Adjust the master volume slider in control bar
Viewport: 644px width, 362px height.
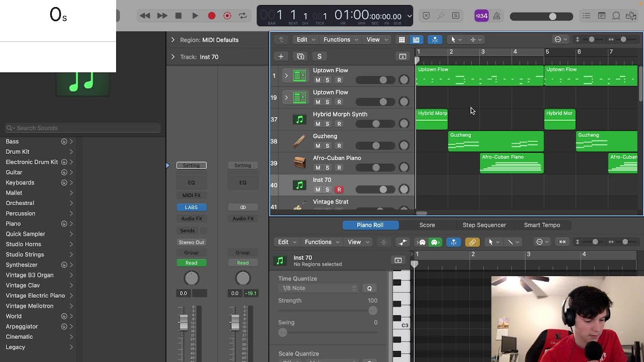pos(541,17)
